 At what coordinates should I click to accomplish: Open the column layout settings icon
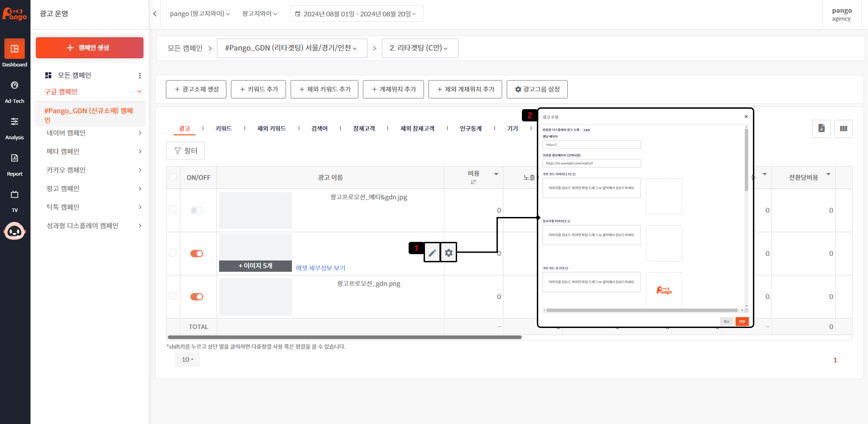coord(844,129)
